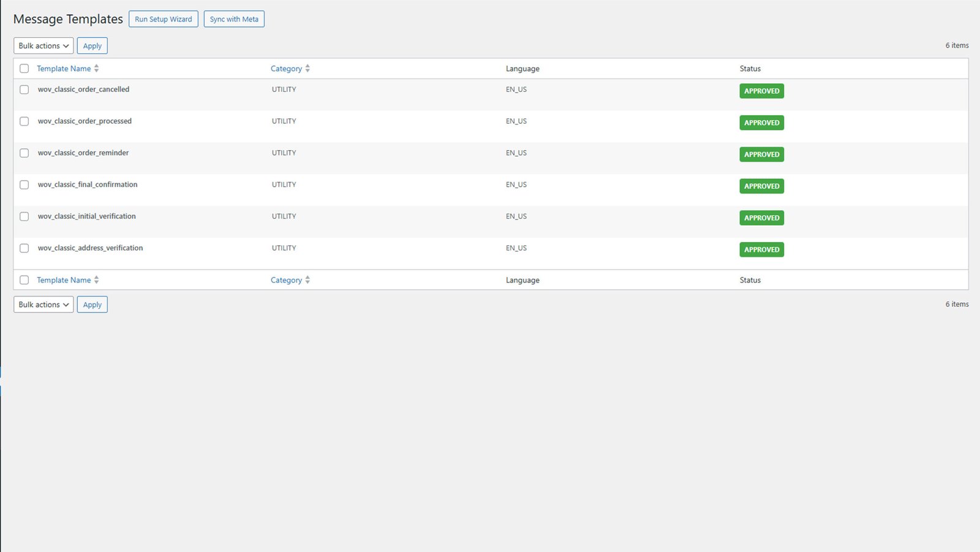
Task: Toggle the select-all checkbox in table header
Action: click(24, 69)
